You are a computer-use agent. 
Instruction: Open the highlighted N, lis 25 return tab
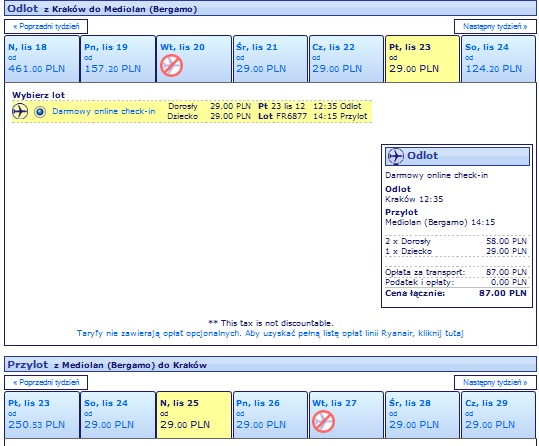pyautogui.click(x=194, y=415)
